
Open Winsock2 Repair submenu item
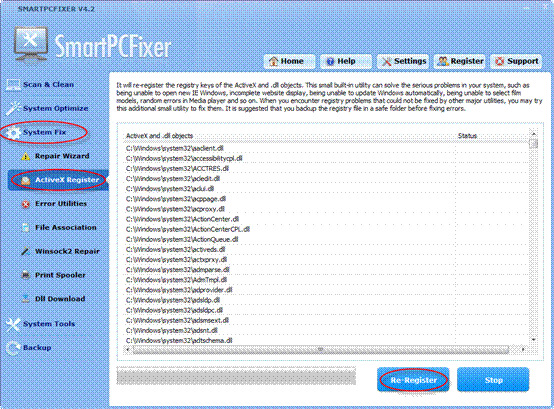[x=67, y=251]
